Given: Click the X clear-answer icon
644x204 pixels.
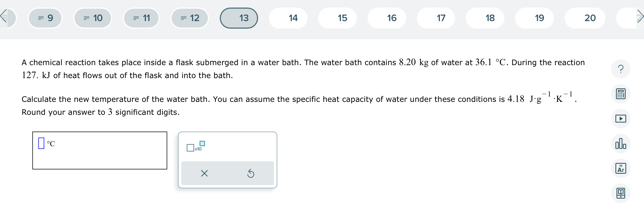Looking at the screenshot, I should [x=204, y=173].
